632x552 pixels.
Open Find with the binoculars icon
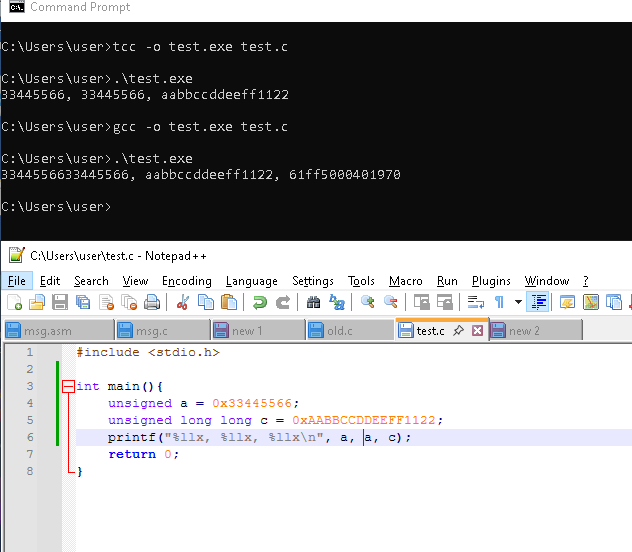pos(313,302)
